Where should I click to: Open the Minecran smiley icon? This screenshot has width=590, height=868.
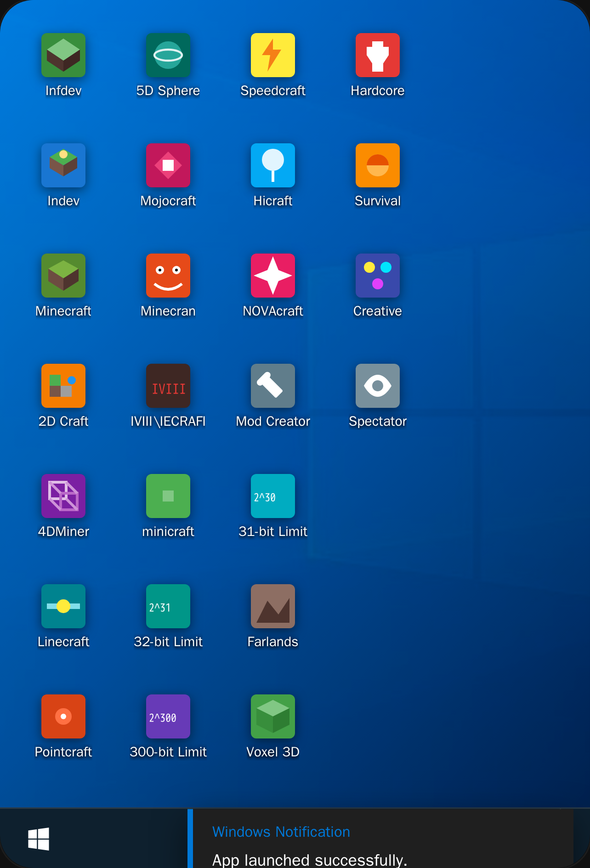point(168,276)
